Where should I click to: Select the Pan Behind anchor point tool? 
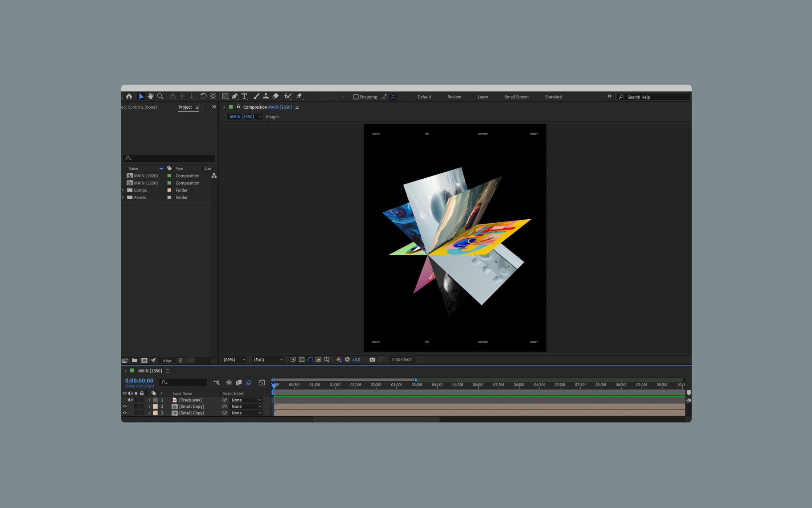coord(213,96)
